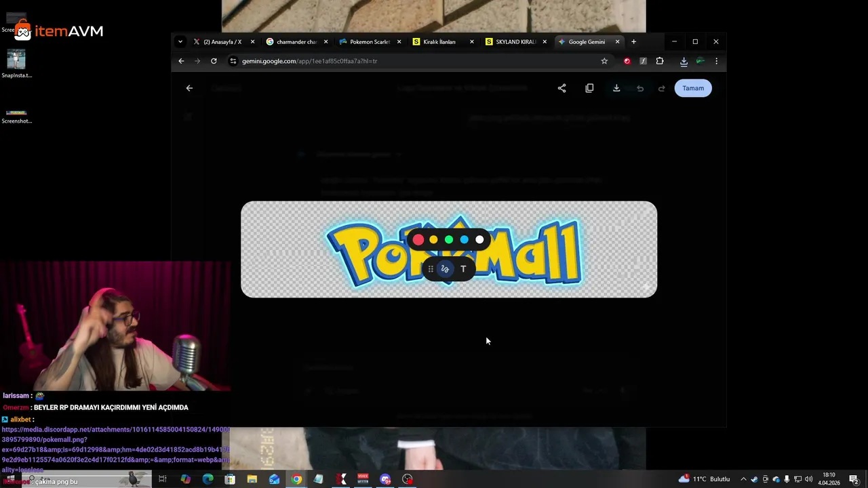
Task: Close the Google Gemini tab
Action: (x=617, y=42)
